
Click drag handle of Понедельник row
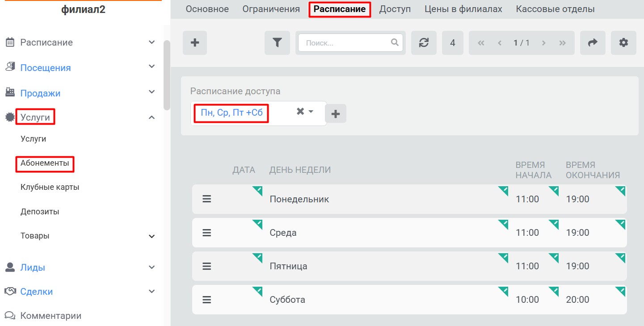click(206, 199)
